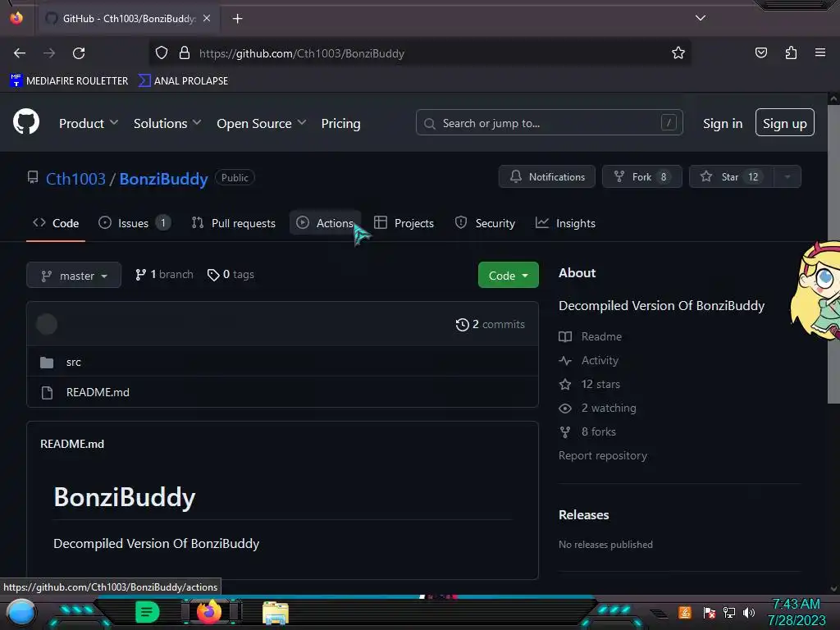This screenshot has width=840, height=630.
Task: Open the Security tab
Action: 485,223
